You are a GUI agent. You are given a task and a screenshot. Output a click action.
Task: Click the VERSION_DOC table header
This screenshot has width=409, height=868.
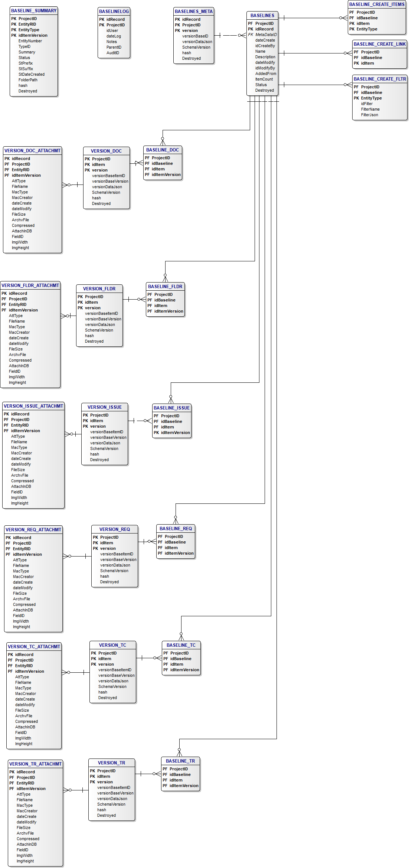(x=106, y=151)
